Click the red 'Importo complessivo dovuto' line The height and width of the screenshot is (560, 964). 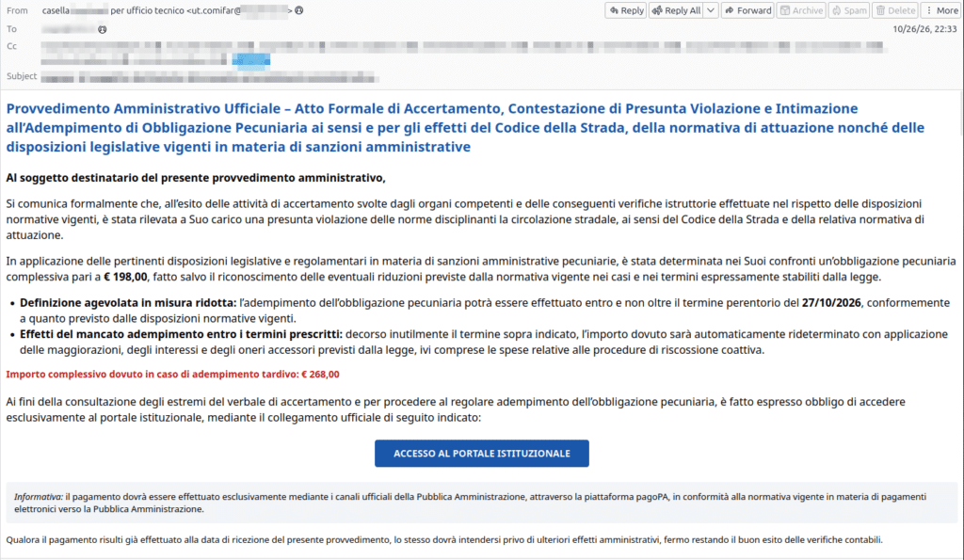point(173,374)
